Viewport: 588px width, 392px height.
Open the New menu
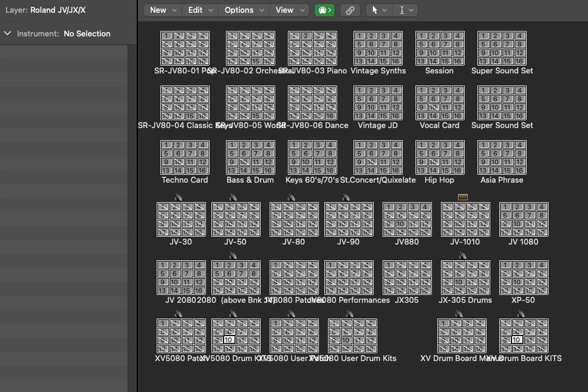click(163, 10)
